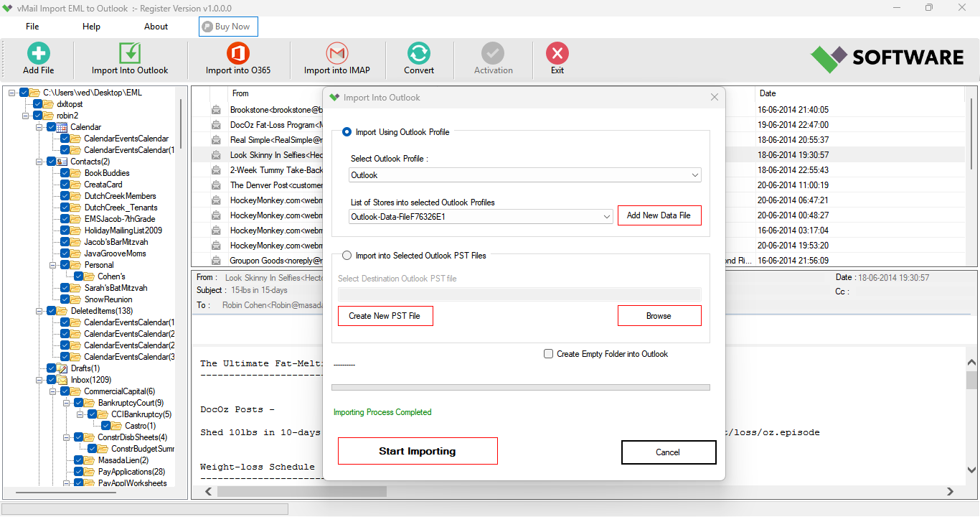This screenshot has width=980, height=517.
Task: Select Import into O365 icon
Action: (237, 54)
